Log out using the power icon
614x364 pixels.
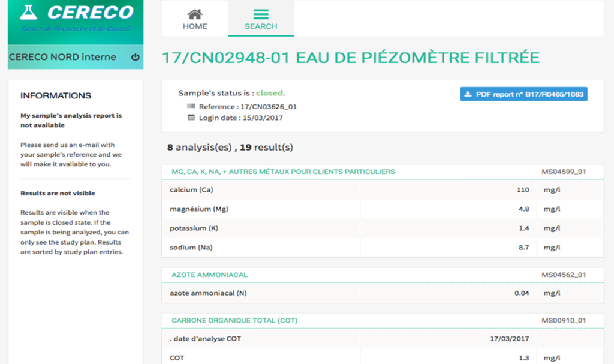pos(136,57)
